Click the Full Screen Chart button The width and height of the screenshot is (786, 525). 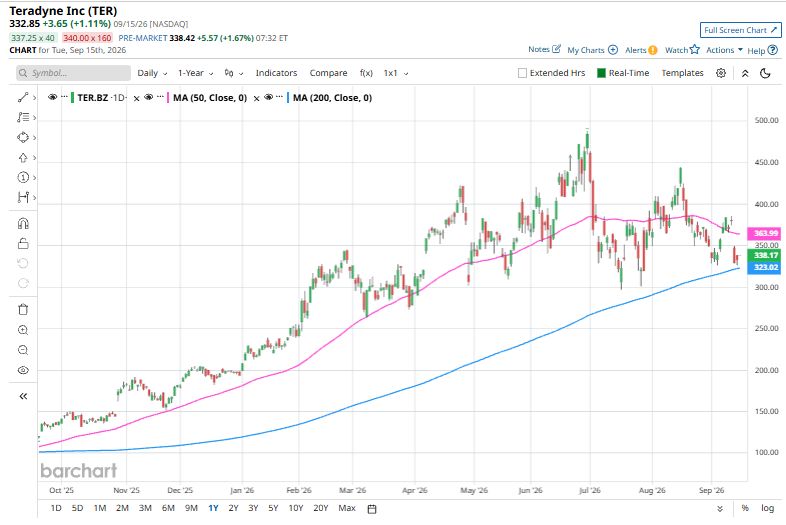(x=740, y=30)
